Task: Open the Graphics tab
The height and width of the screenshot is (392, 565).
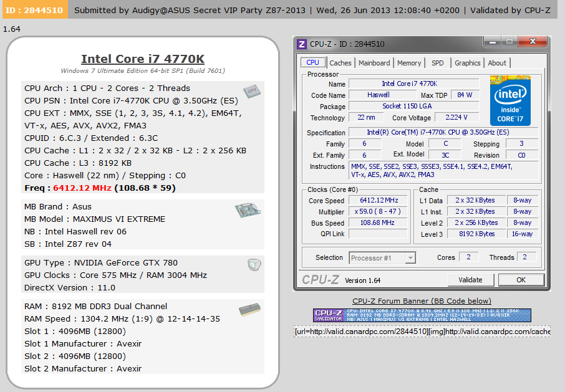Action: 467,63
